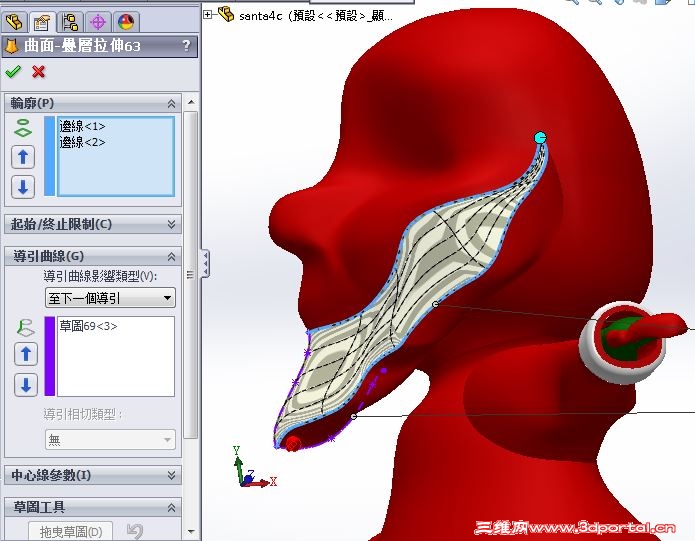The width and height of the screenshot is (695, 541).
Task: Click the panel scrollbar up arrow
Action: click(191, 102)
